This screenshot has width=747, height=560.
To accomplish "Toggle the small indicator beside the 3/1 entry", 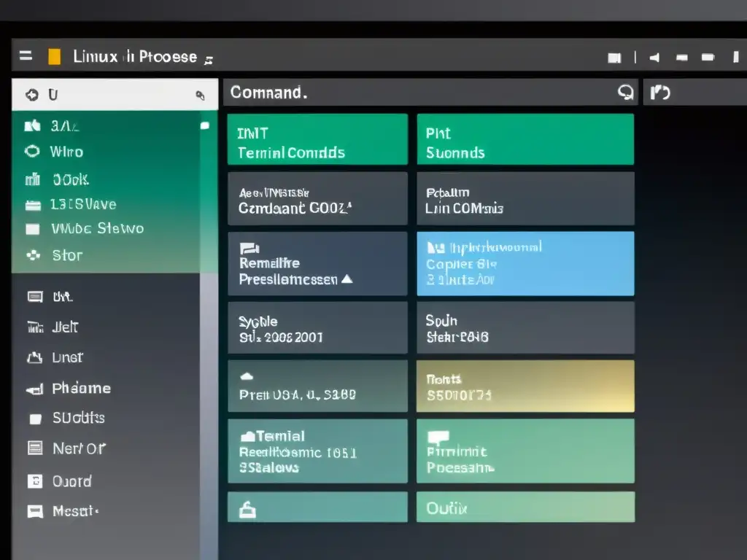I will (x=205, y=125).
